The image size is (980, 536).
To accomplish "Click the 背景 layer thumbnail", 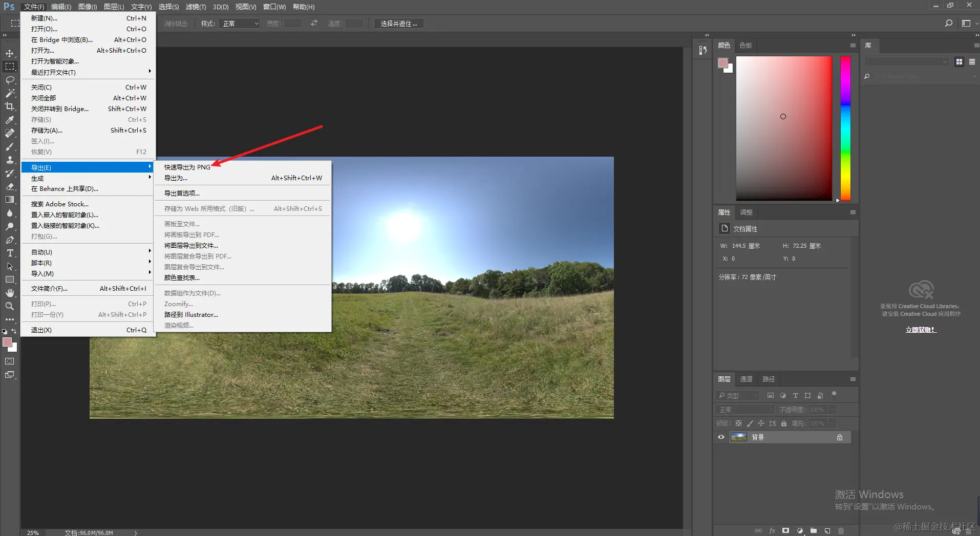I will tap(738, 437).
